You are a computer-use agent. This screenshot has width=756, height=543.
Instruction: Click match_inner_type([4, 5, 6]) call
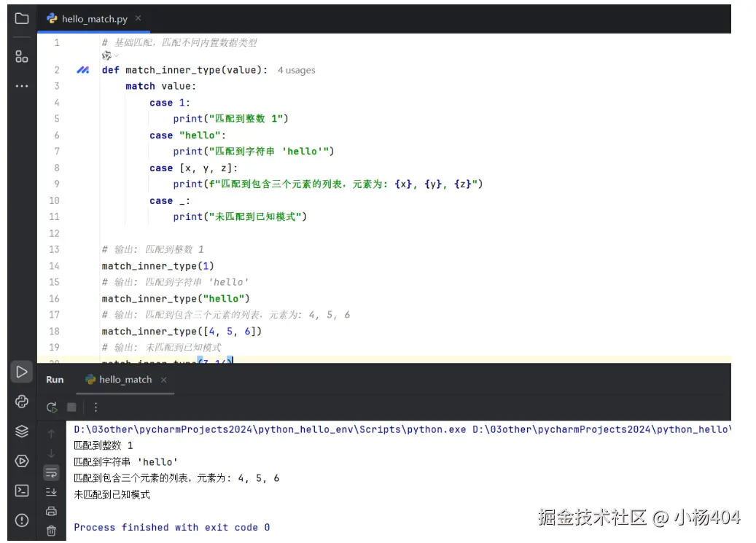(x=182, y=332)
